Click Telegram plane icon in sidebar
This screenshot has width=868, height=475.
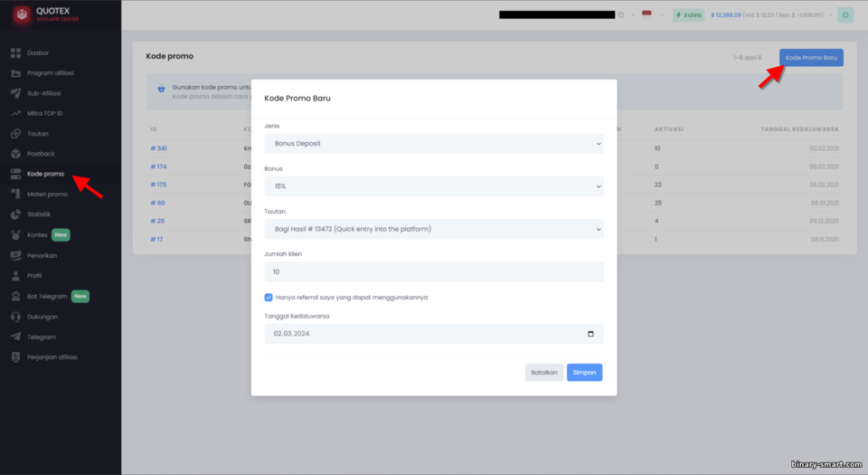pos(15,337)
